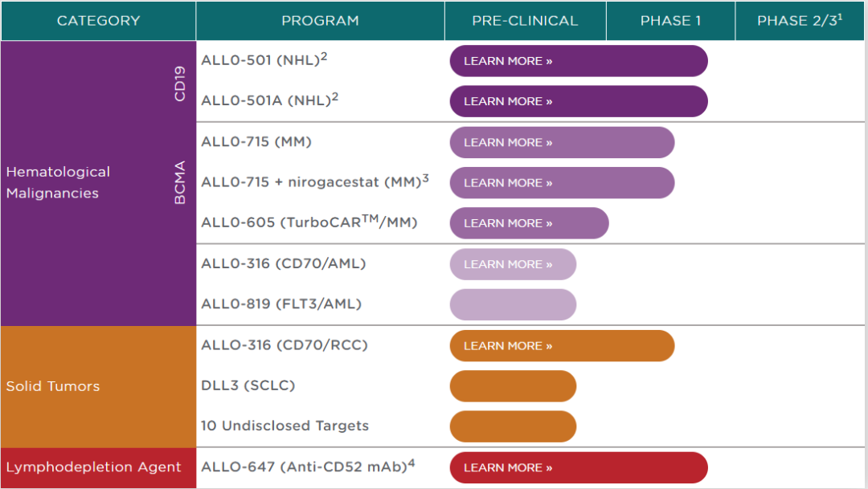Click the Hematological Malignancies category cell
The width and height of the screenshot is (868, 489).
pyautogui.click(x=58, y=182)
